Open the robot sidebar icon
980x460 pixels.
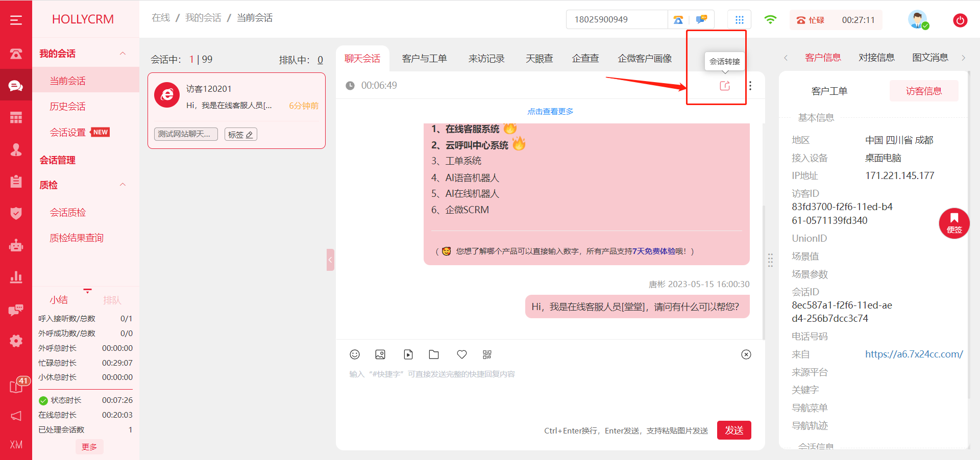(x=16, y=245)
